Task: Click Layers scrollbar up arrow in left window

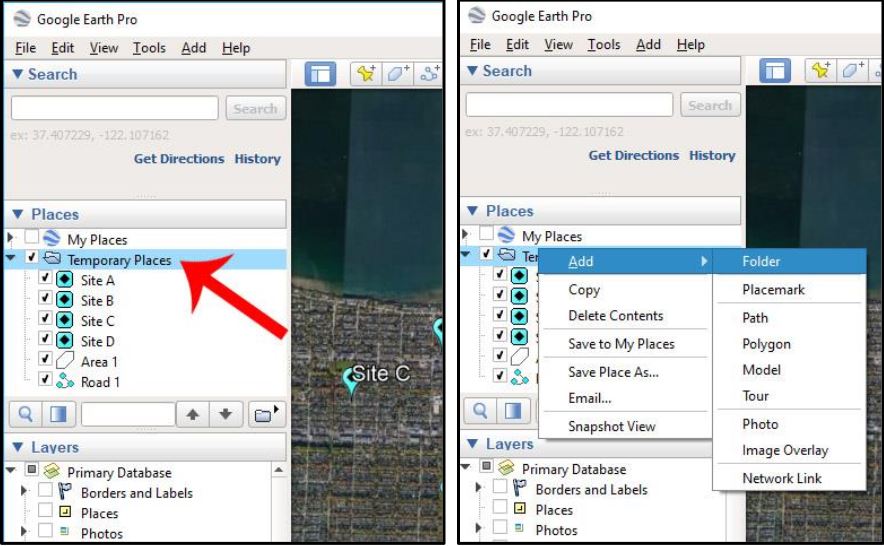Action: point(279,469)
